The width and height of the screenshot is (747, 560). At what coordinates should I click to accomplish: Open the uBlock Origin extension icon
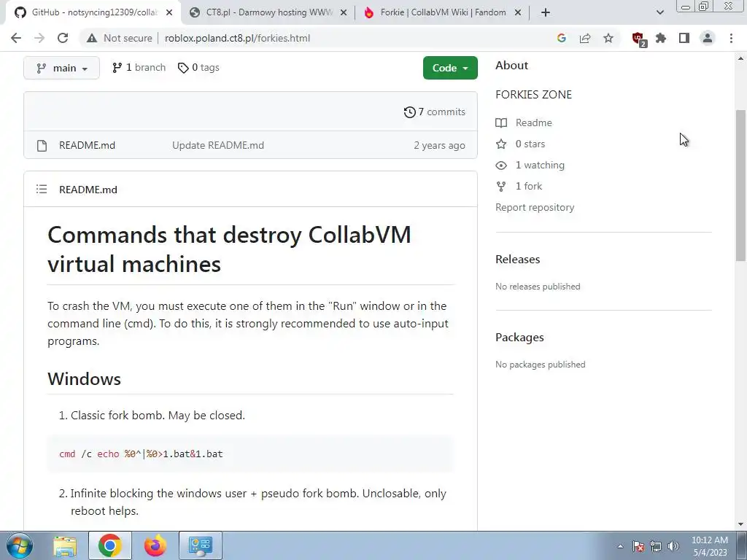(x=638, y=39)
